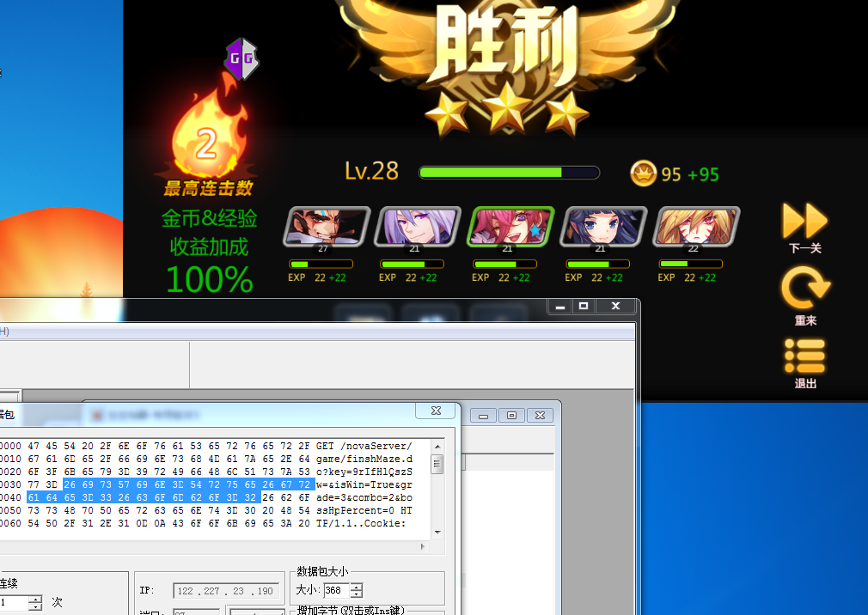Click the 'ade=3&combo=2&bo' ASCII text

[x=364, y=497]
